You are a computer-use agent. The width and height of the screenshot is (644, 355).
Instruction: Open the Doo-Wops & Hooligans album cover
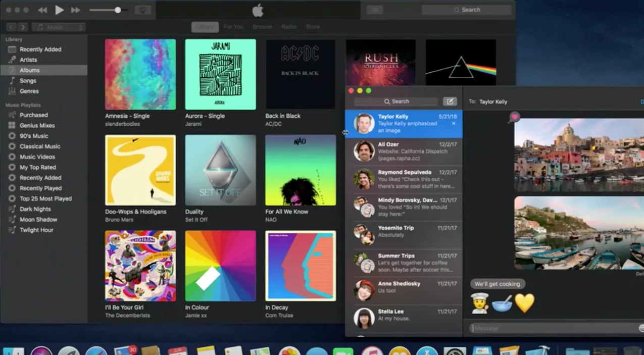tap(140, 170)
